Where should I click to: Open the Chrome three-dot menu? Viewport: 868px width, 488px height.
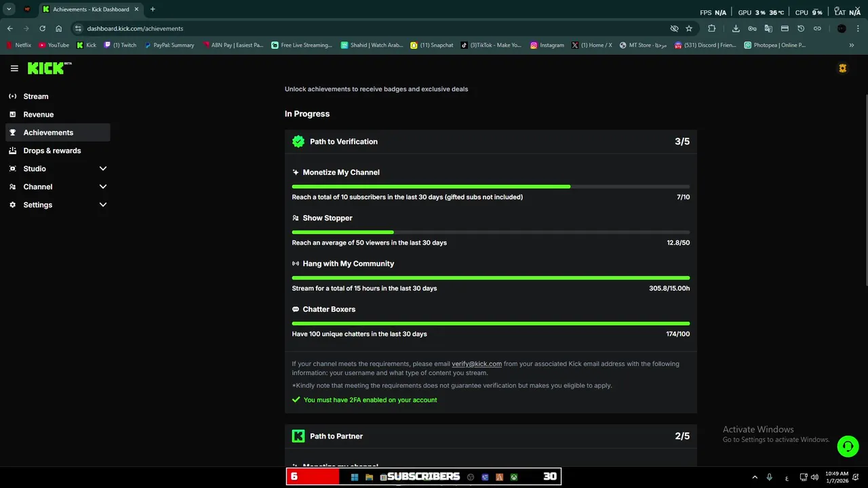[x=858, y=28]
